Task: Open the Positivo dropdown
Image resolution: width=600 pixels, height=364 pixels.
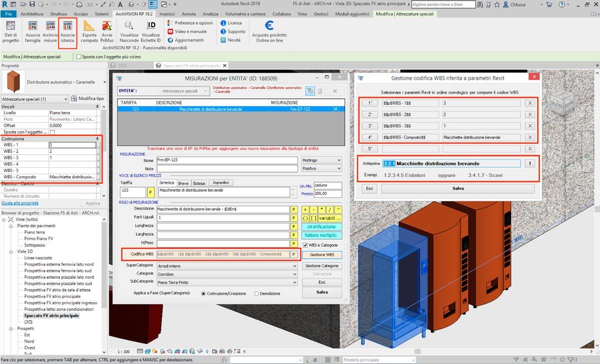Action: click(321, 169)
